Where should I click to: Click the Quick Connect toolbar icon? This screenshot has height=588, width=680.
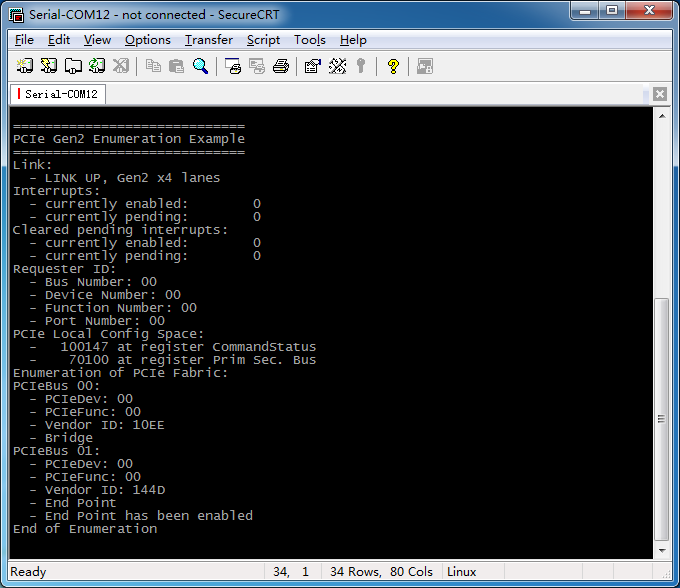49,66
